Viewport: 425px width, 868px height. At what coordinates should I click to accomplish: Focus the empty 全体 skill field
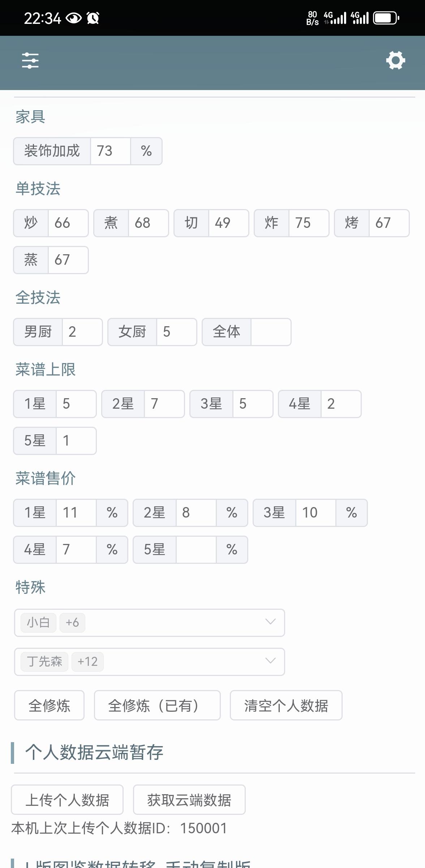pyautogui.click(x=271, y=332)
